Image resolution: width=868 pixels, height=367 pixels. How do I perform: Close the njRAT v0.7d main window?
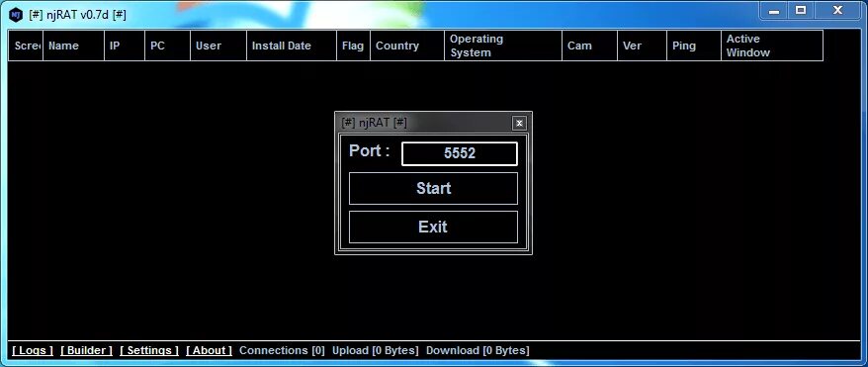(x=837, y=11)
